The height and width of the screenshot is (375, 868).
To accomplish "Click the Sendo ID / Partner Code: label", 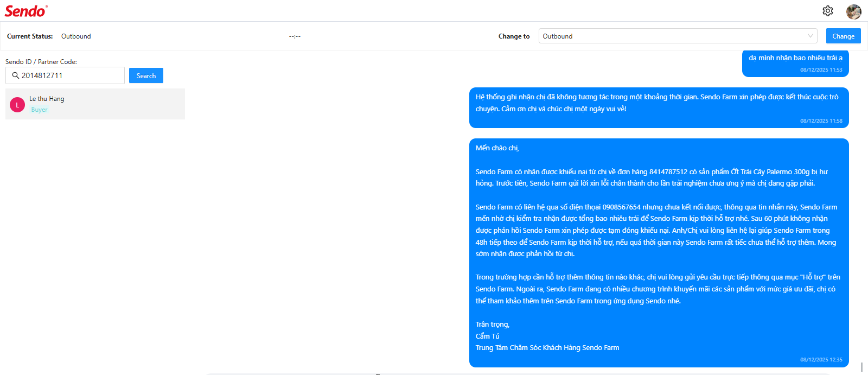I will pyautogui.click(x=41, y=62).
